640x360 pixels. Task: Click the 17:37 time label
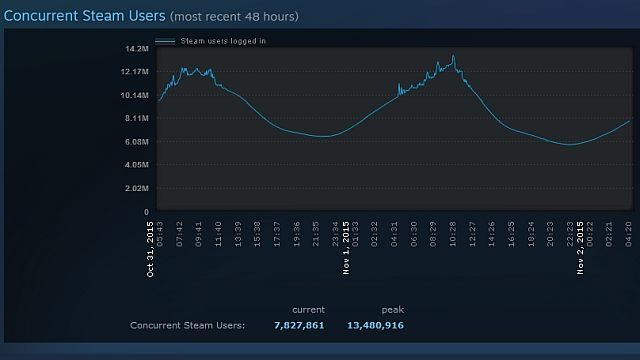[277, 234]
